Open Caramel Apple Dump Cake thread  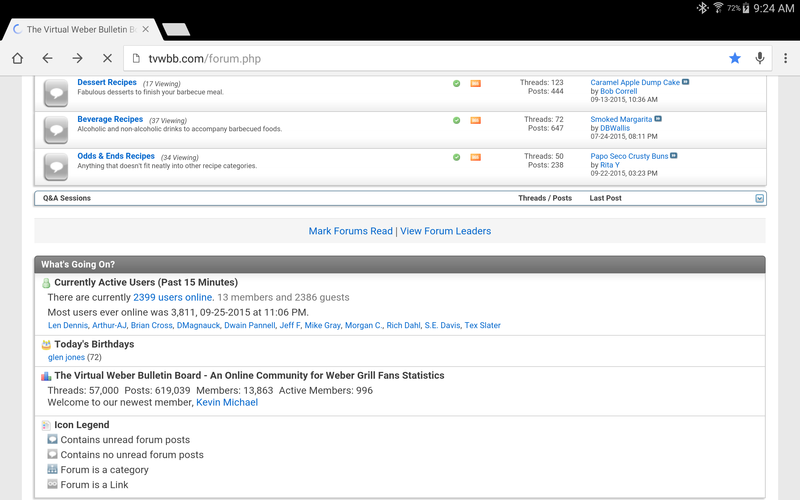pyautogui.click(x=635, y=82)
